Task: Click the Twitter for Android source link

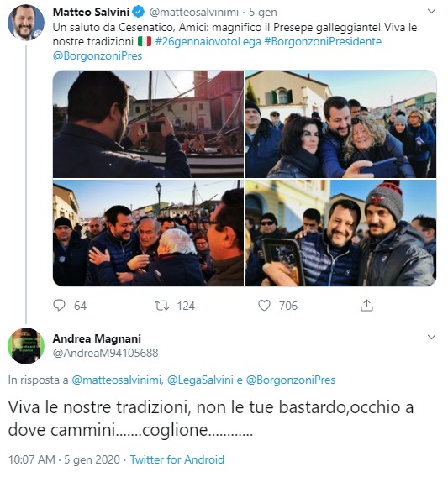Action: coord(177,459)
